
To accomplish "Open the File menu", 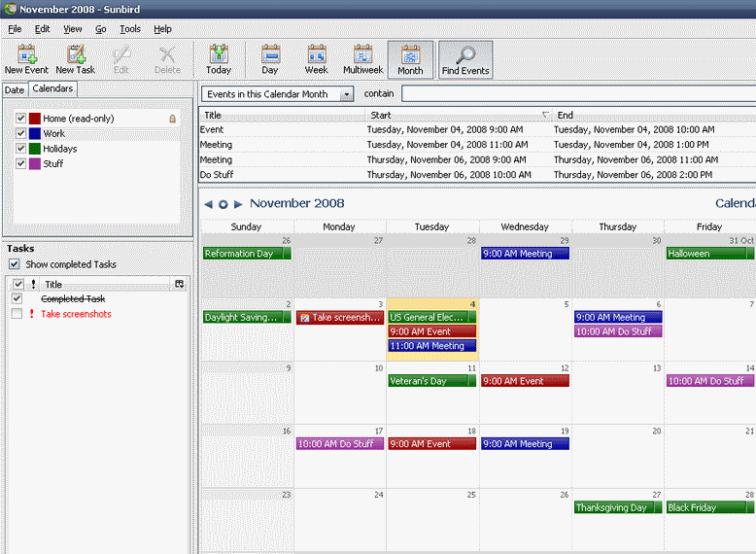I will [x=15, y=29].
